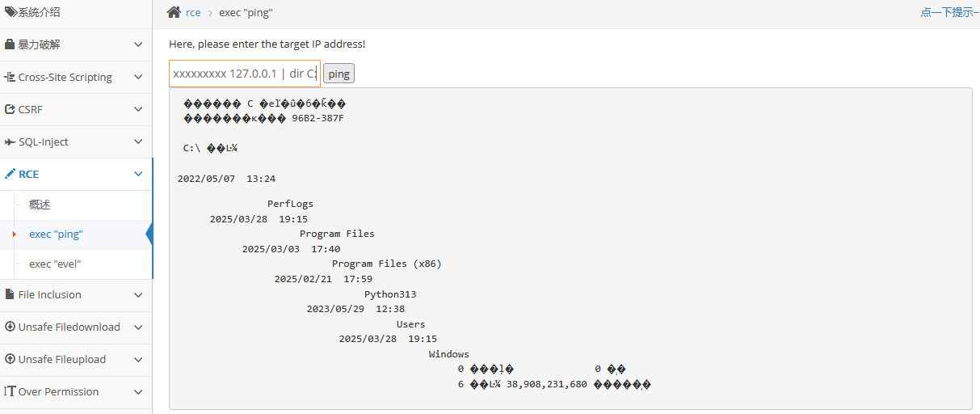Screen dimensions: 980x414
Task: Open the 概述 submenu item
Action: point(40,205)
